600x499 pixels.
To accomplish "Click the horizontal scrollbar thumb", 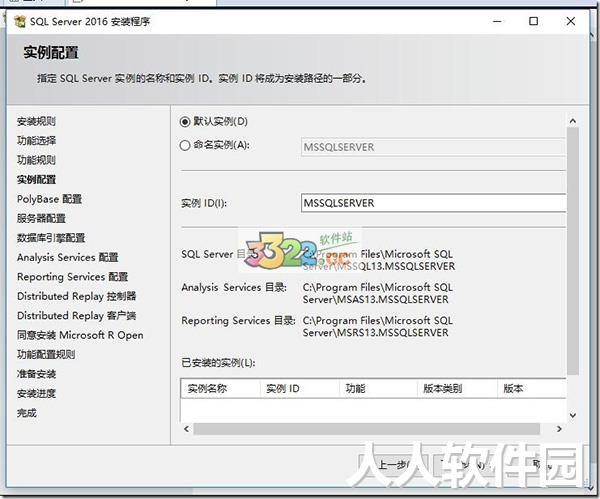I will tap(367, 429).
